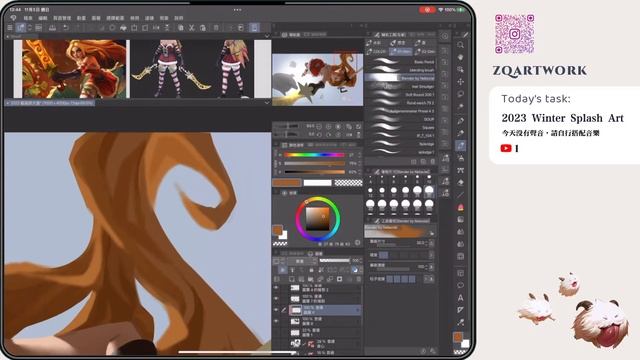Click the Create Layer Mask icon
Screen dimensions: 640x360
click(x=340, y=279)
